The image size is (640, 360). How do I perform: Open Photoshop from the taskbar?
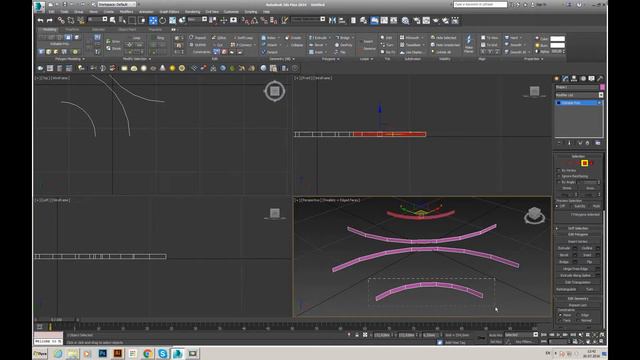(x=102, y=353)
